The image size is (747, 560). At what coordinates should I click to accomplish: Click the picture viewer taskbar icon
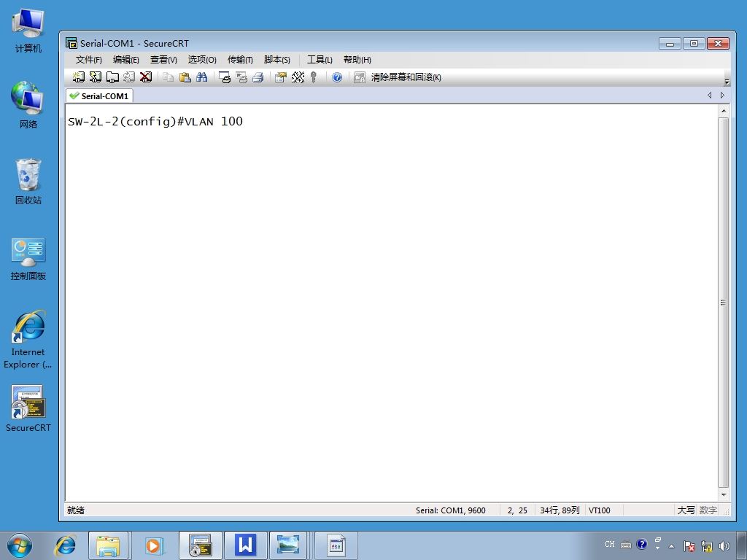point(287,545)
